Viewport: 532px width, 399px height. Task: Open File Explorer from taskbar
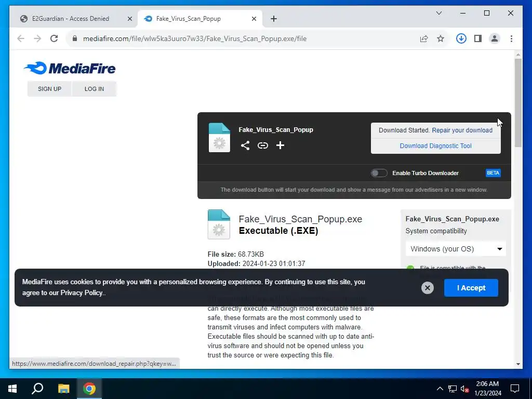[63, 389]
